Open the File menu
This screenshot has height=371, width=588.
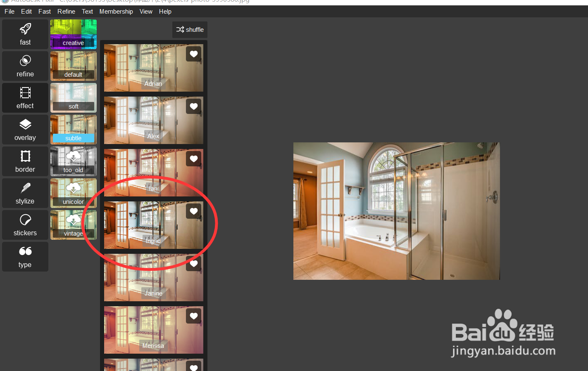click(x=10, y=12)
